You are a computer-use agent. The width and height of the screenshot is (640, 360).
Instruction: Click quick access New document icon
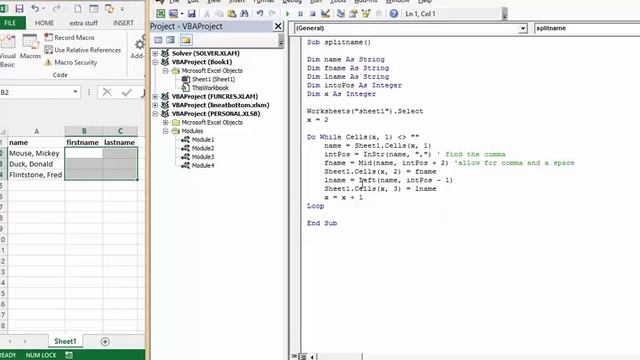78,8
